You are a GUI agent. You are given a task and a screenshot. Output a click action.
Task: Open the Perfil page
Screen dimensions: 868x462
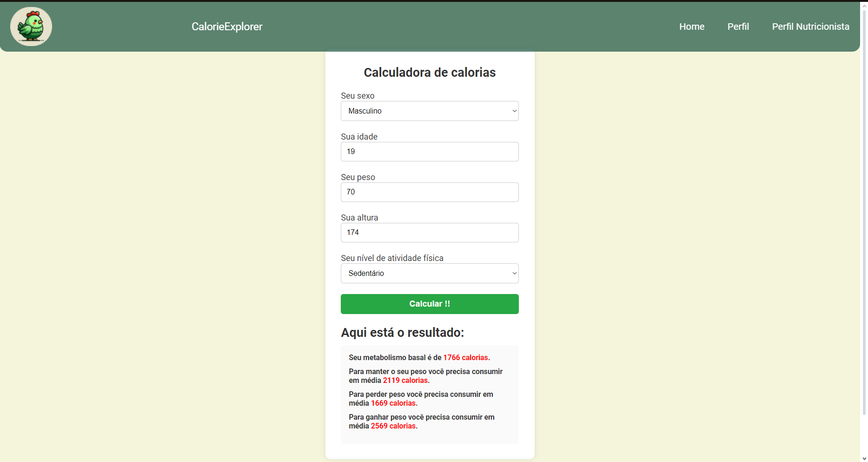coord(738,27)
